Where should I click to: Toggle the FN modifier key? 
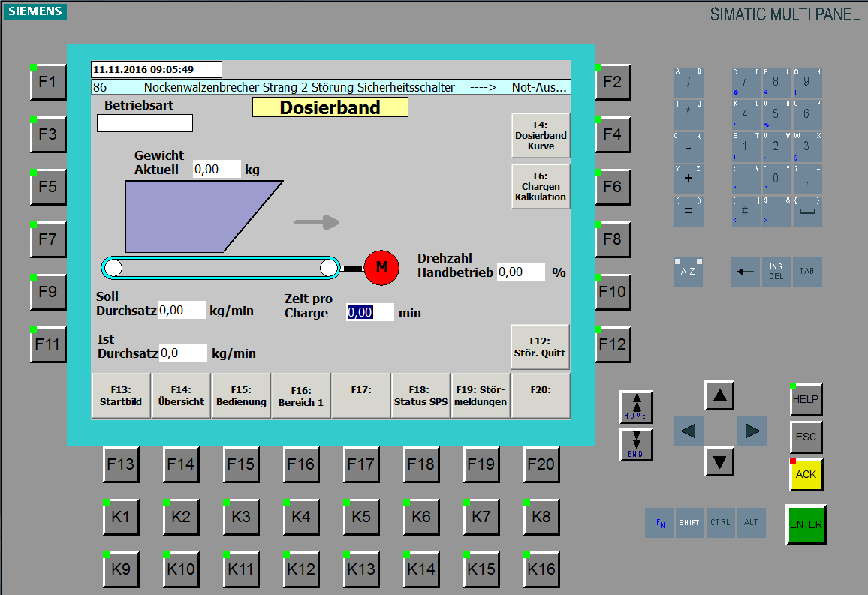click(x=659, y=523)
